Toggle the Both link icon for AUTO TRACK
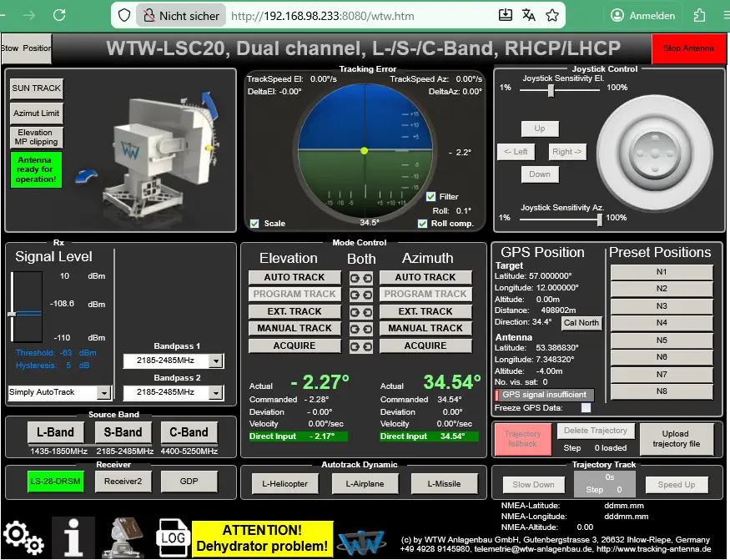The width and height of the screenshot is (730, 560). (360, 278)
